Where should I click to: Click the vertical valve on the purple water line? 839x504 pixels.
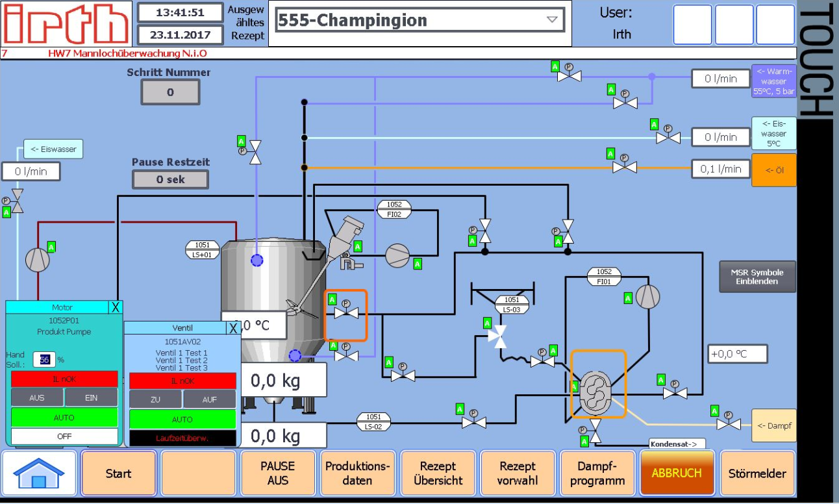pyautogui.click(x=255, y=152)
